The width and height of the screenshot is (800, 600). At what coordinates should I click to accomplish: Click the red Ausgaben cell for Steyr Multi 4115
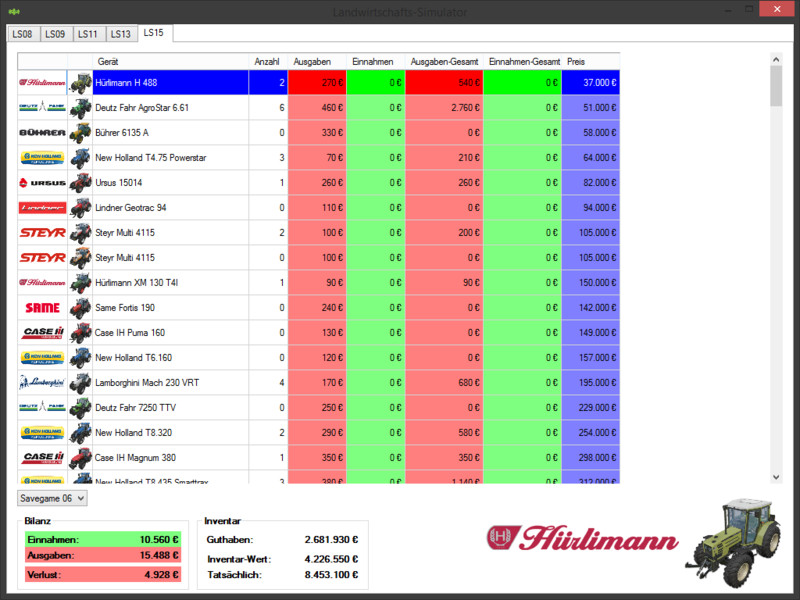pyautogui.click(x=317, y=233)
